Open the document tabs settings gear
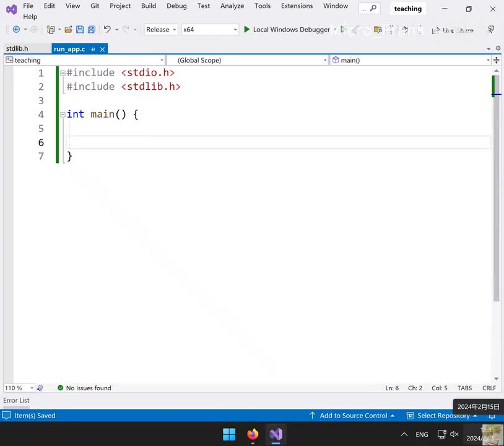The image size is (504, 446). (498, 48)
